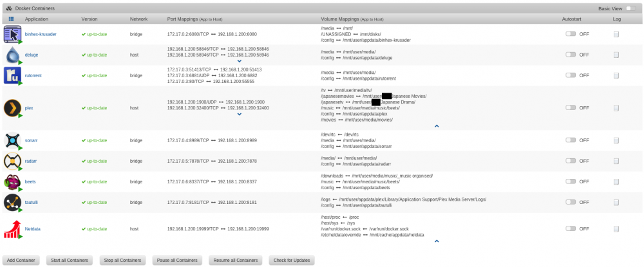
Task: Toggle autostart for Netdata
Action: (571, 228)
